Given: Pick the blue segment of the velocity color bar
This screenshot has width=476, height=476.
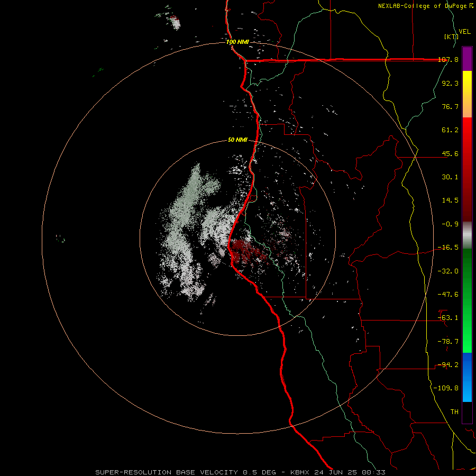Looking at the screenshot, I should tap(467, 377).
